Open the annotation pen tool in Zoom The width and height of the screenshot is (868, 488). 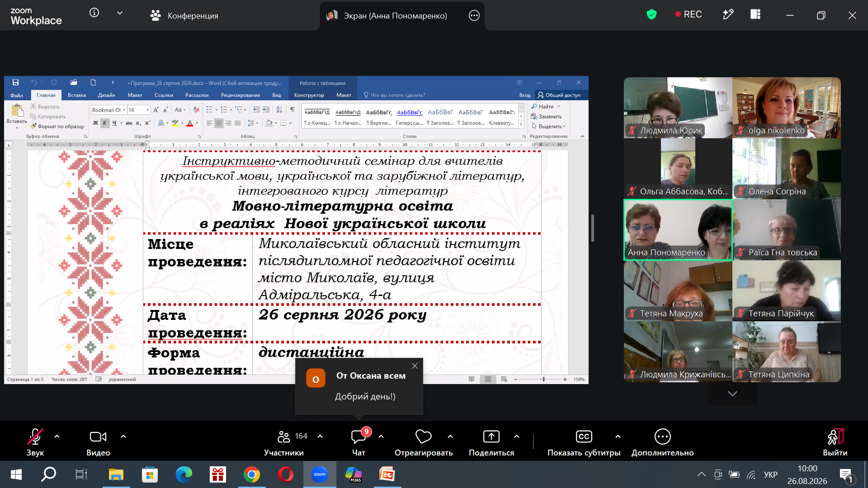[x=728, y=15]
